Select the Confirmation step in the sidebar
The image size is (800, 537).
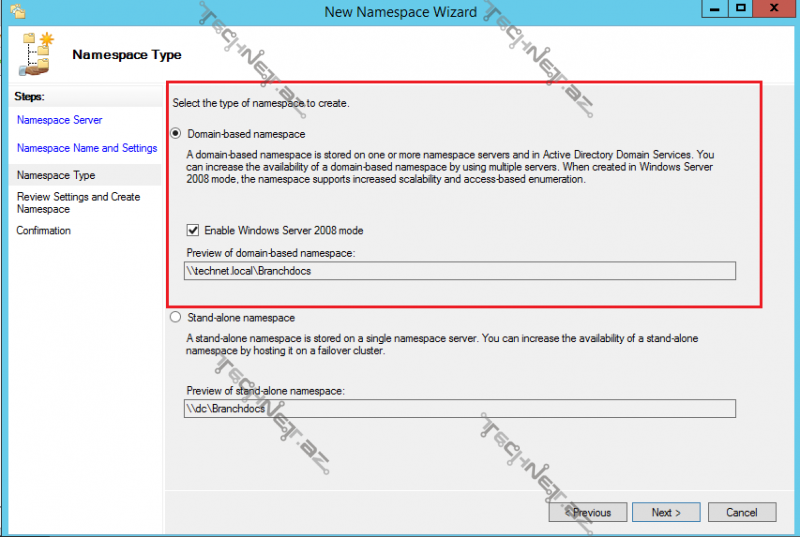[x=43, y=231]
